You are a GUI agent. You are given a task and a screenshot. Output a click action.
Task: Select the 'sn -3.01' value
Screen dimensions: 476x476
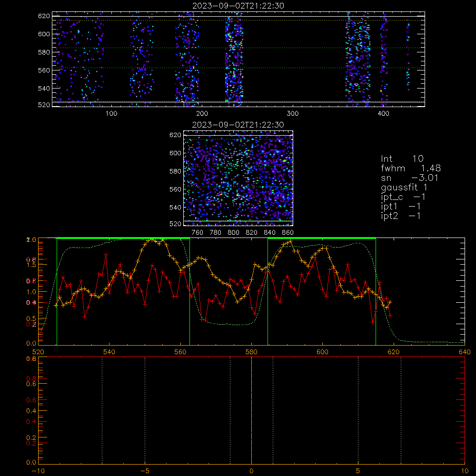pyautogui.click(x=409, y=178)
